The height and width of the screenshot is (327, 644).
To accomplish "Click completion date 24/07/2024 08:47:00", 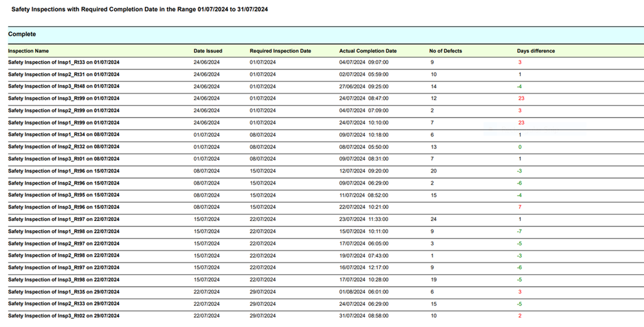I will pos(364,99).
